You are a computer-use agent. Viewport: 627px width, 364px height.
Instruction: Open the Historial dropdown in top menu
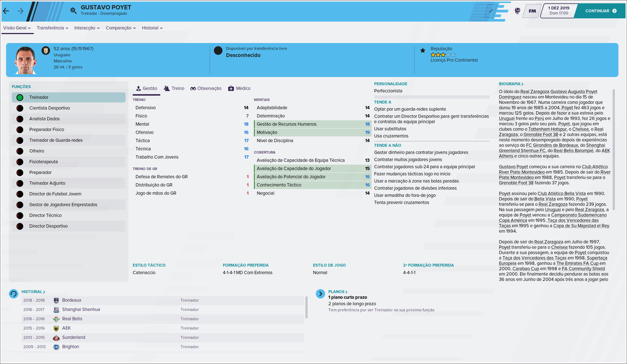(x=152, y=28)
